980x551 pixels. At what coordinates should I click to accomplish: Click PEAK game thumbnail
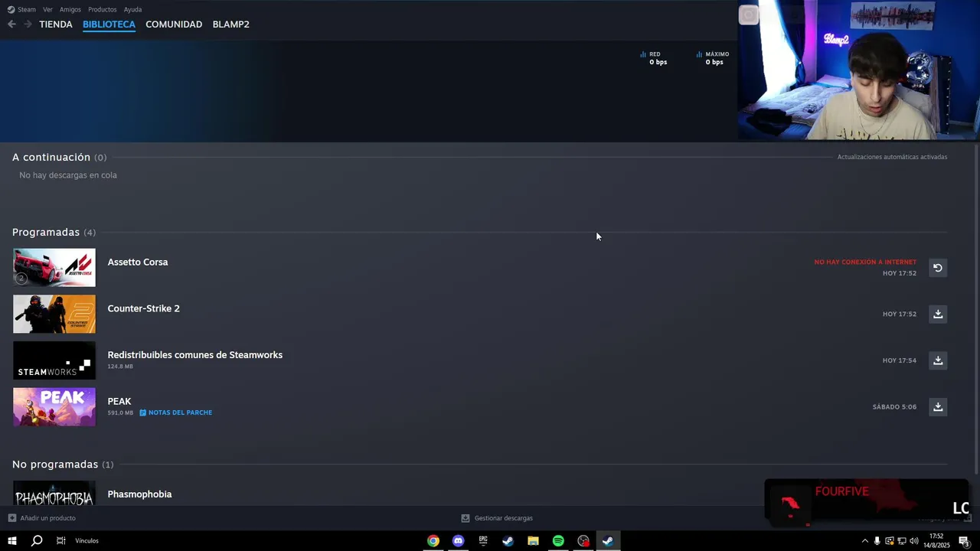tap(54, 406)
